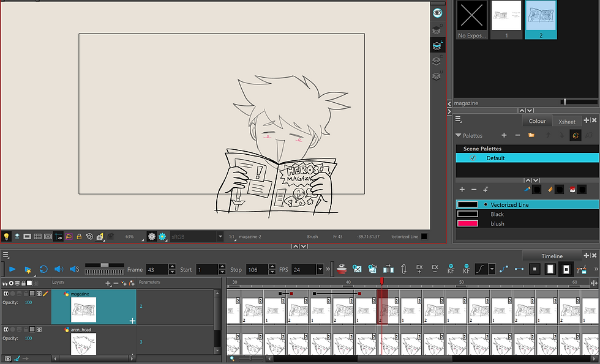Delete the selected colour swatch
The width and height of the screenshot is (600, 364).
point(474,190)
